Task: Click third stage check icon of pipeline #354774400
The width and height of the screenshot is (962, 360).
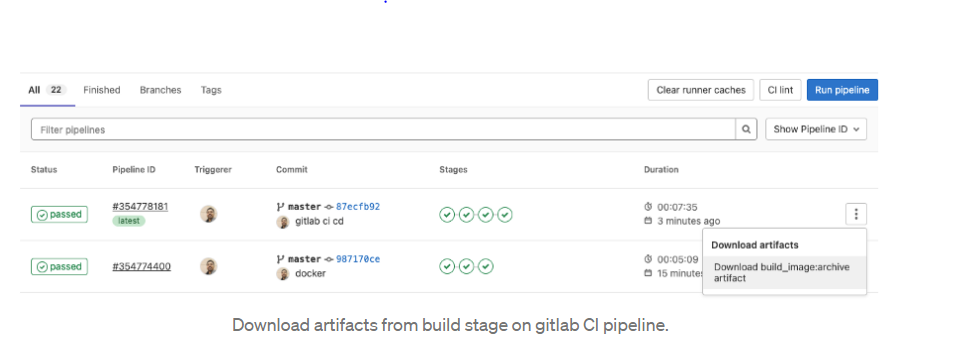Action: point(486,267)
